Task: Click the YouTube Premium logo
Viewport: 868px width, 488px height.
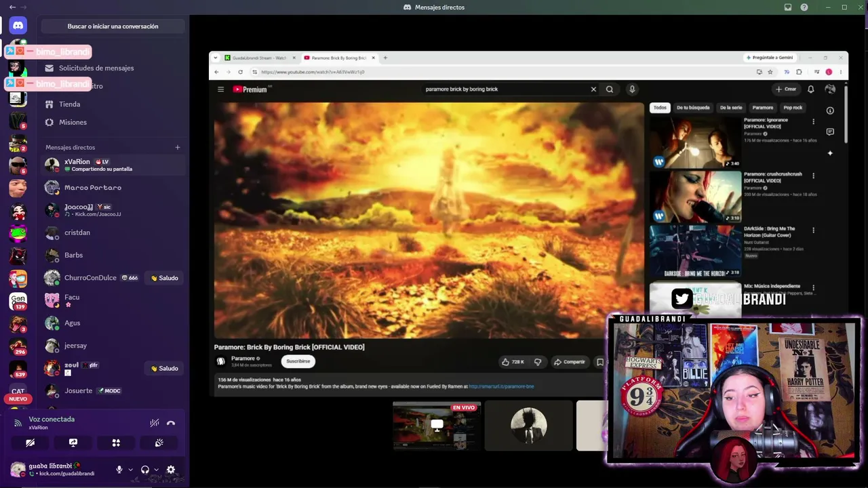Action: pos(250,89)
